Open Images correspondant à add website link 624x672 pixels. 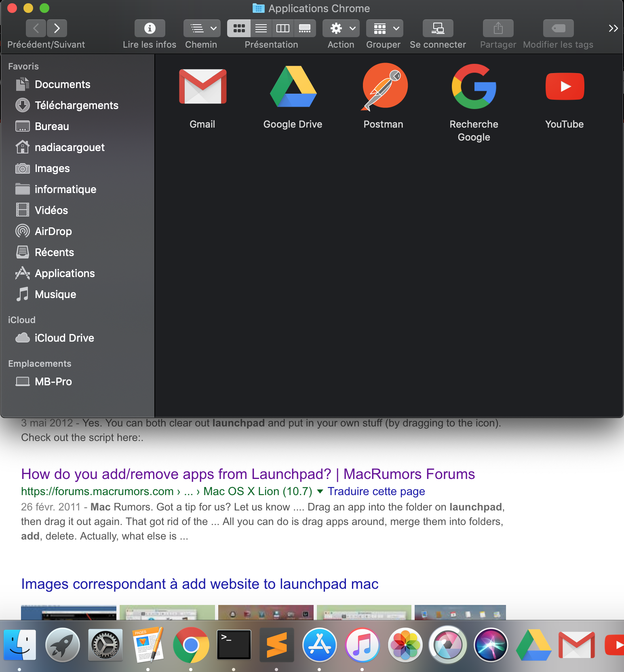click(x=200, y=584)
